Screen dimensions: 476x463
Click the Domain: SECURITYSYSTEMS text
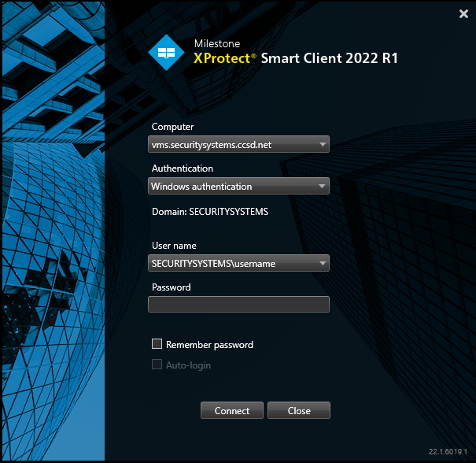[x=210, y=212]
